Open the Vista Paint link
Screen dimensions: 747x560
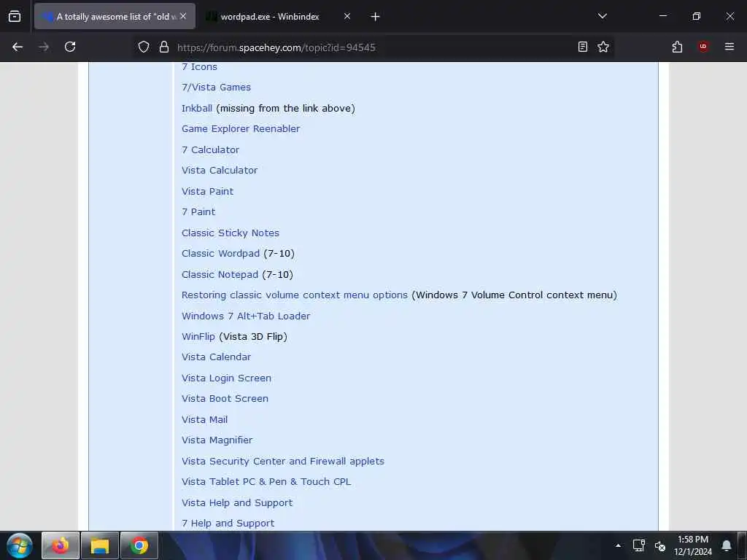[207, 191]
